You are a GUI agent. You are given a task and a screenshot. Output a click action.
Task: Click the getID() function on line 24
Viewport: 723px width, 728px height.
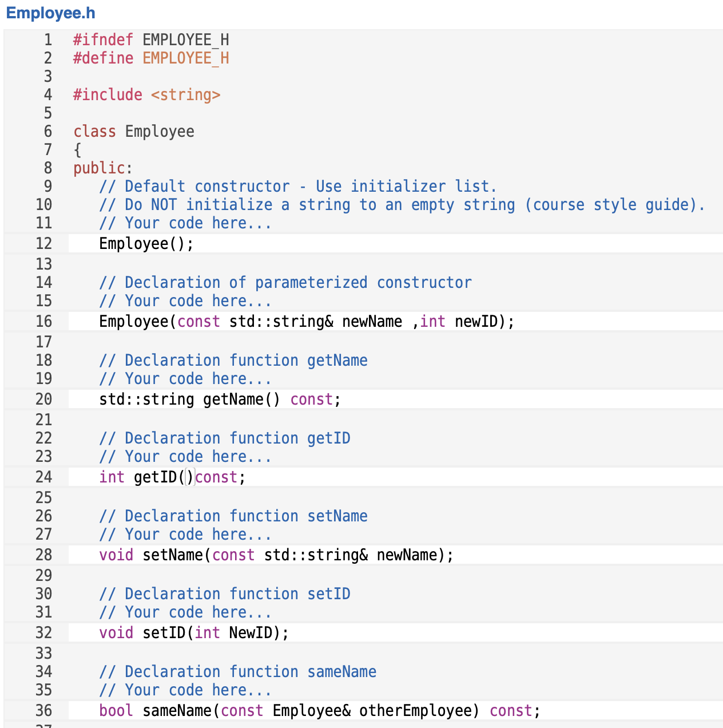[172, 477]
